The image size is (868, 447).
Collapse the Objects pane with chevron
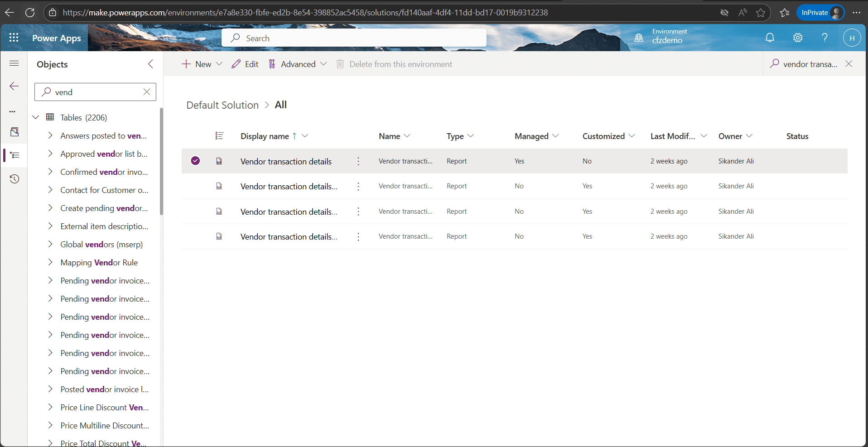(x=150, y=64)
